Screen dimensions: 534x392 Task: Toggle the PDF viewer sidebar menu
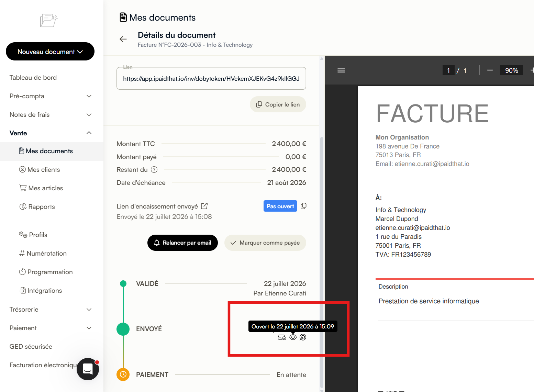(341, 70)
